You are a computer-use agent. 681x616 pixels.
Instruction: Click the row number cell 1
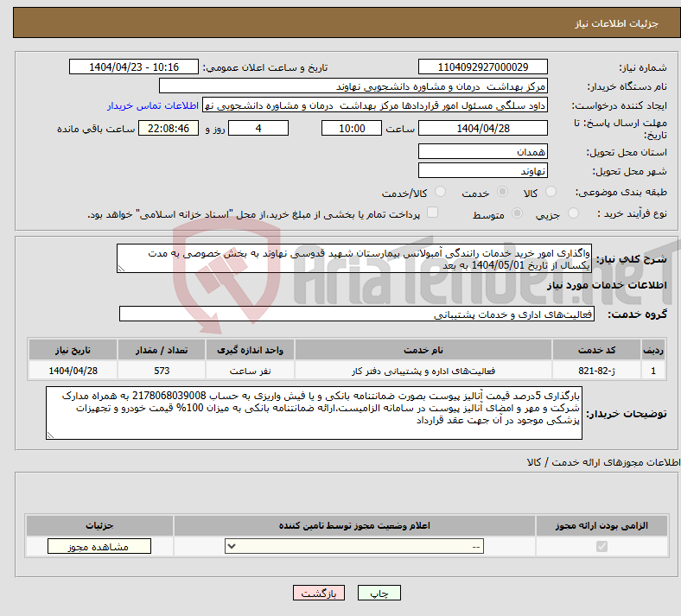click(x=653, y=371)
